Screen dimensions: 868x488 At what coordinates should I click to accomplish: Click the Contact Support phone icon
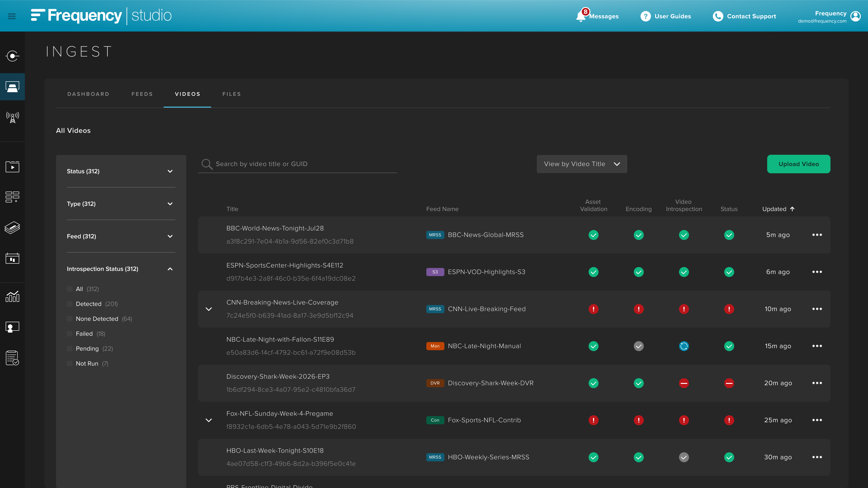718,16
